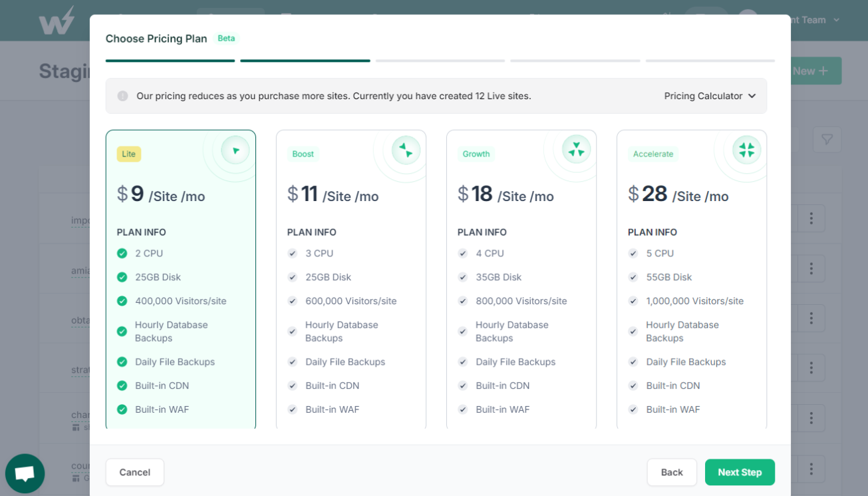Click the Next Step button
Image resolution: width=868 pixels, height=496 pixels.
740,472
